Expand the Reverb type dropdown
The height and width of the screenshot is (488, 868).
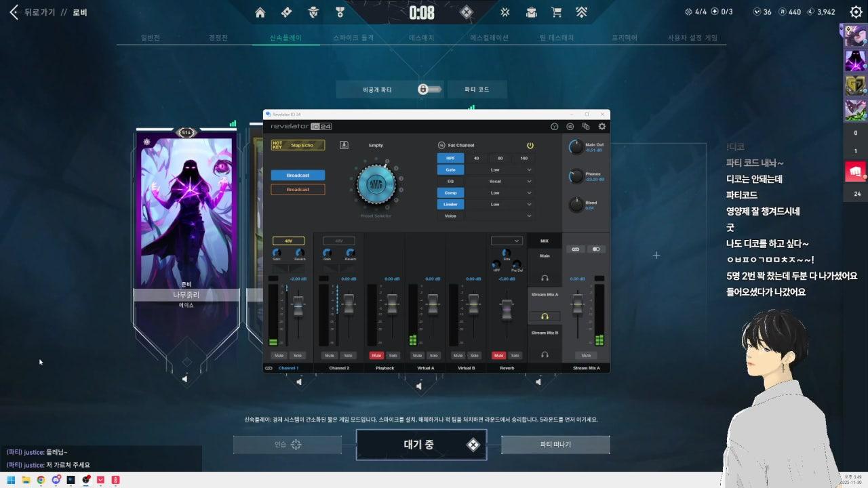pos(507,241)
